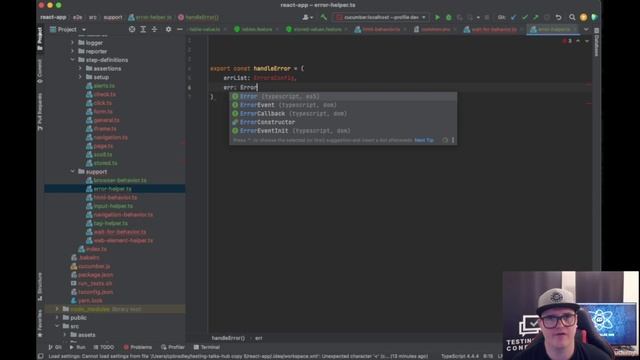Collapse the support folder
The image size is (640, 360).
[73, 171]
